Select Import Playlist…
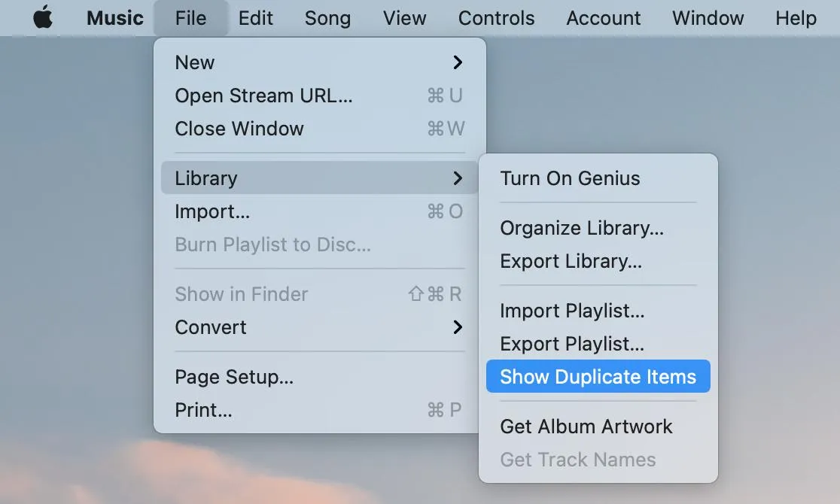 598,311
